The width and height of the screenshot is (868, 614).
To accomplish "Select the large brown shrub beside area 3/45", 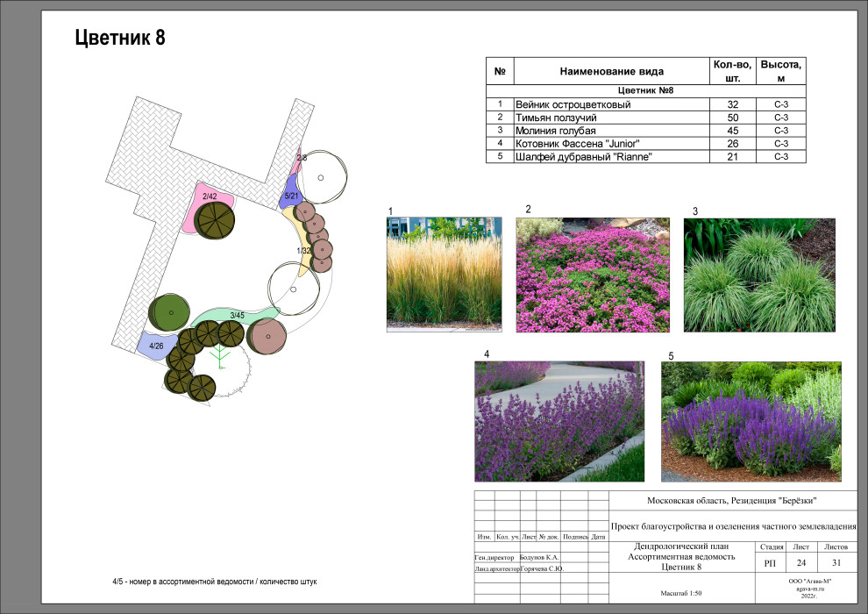I will coord(267,336).
